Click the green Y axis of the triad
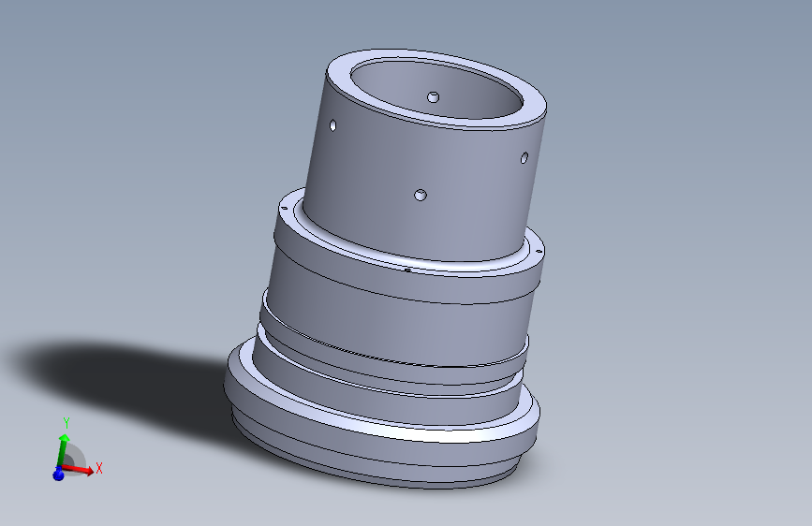 [62, 450]
